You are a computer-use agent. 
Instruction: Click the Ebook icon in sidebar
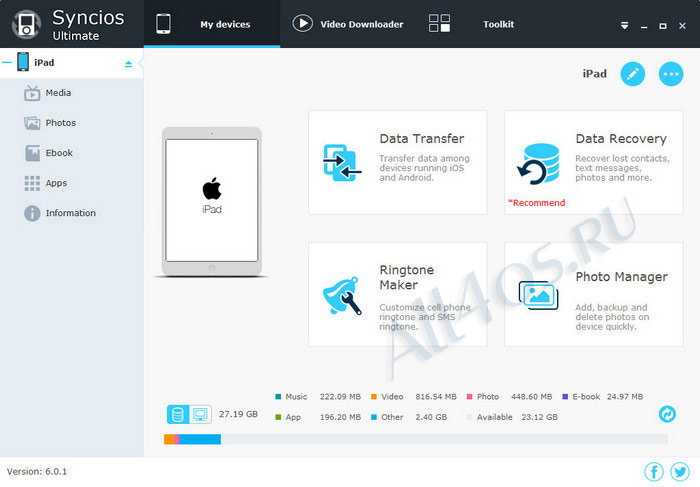point(32,153)
